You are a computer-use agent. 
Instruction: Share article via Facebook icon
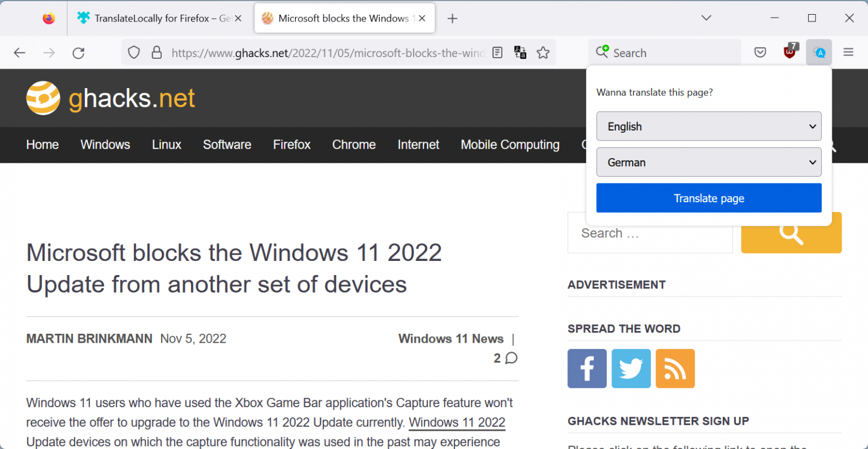pyautogui.click(x=587, y=369)
